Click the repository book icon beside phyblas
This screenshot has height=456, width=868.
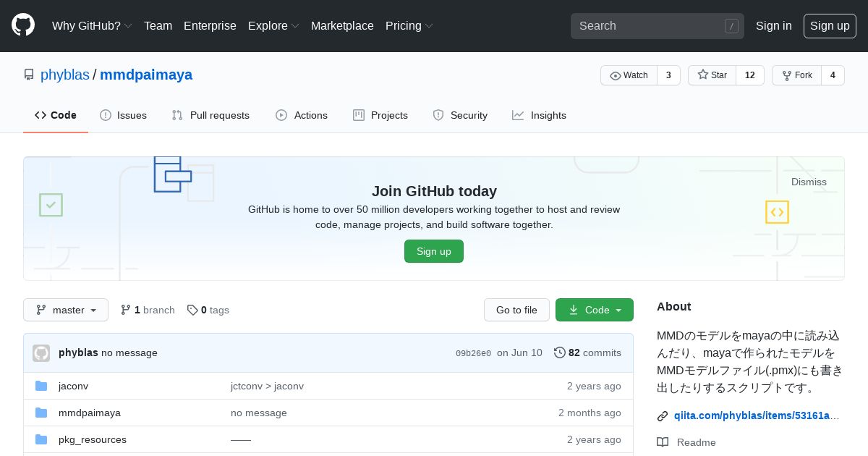click(x=29, y=75)
